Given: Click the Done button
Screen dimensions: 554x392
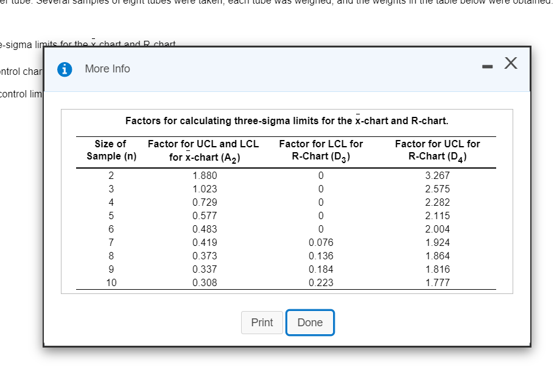Looking at the screenshot, I should (x=310, y=323).
